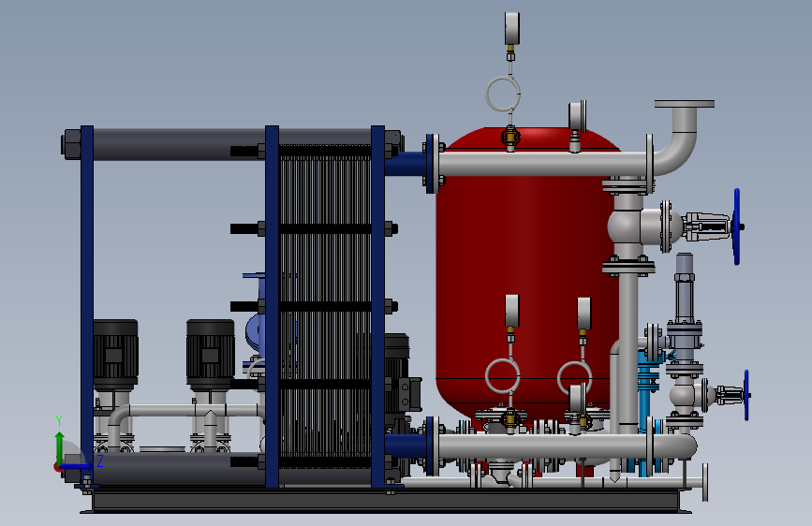812x526 pixels.
Task: Select the siphon loop under the top gauge
Action: (x=503, y=94)
